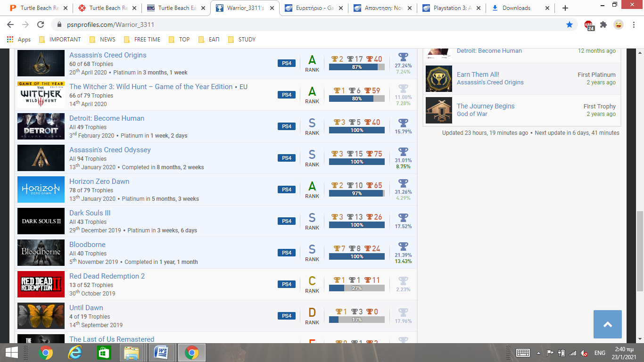The width and height of the screenshot is (644, 362).
Task: Open the Until Dawn link
Action: coord(86,308)
